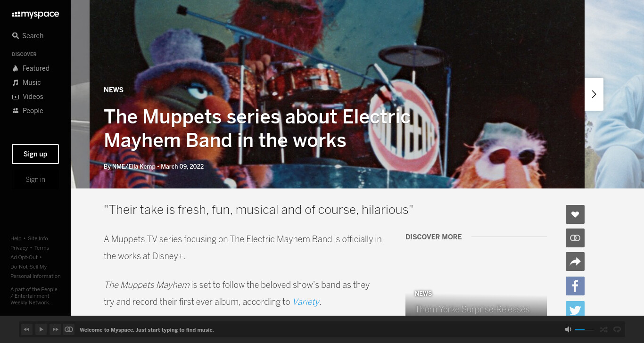
Task: Like the article with heart icon
Action: (x=575, y=214)
